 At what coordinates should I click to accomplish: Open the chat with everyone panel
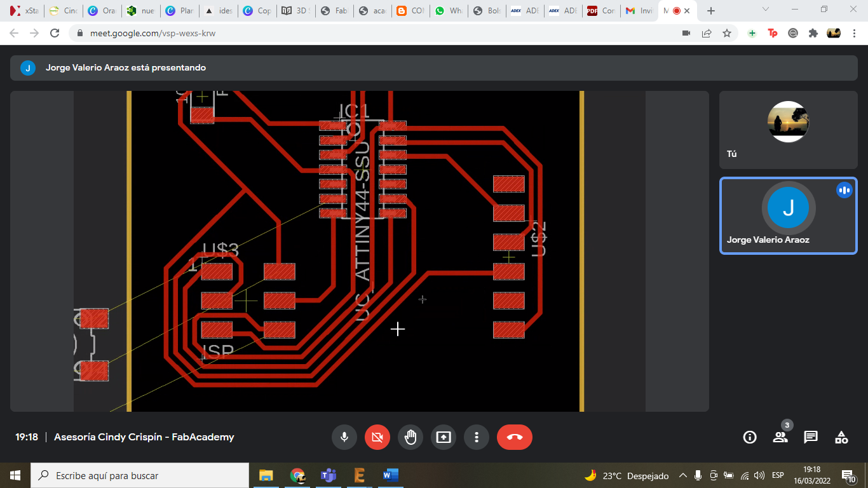pyautogui.click(x=811, y=437)
